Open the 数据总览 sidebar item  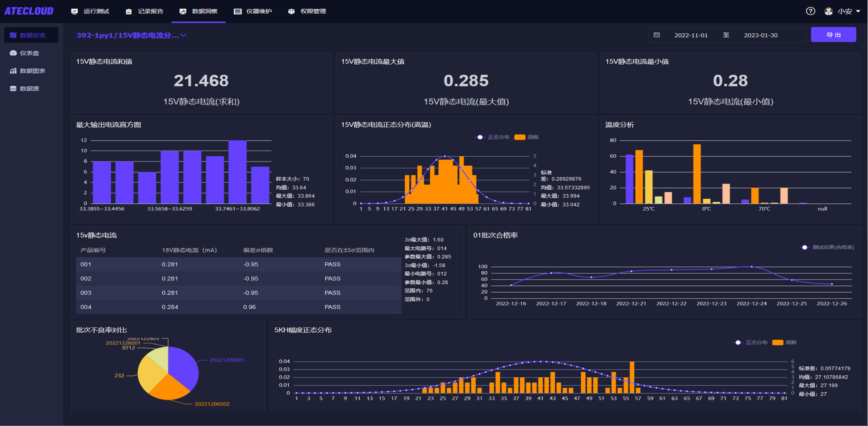[31, 35]
